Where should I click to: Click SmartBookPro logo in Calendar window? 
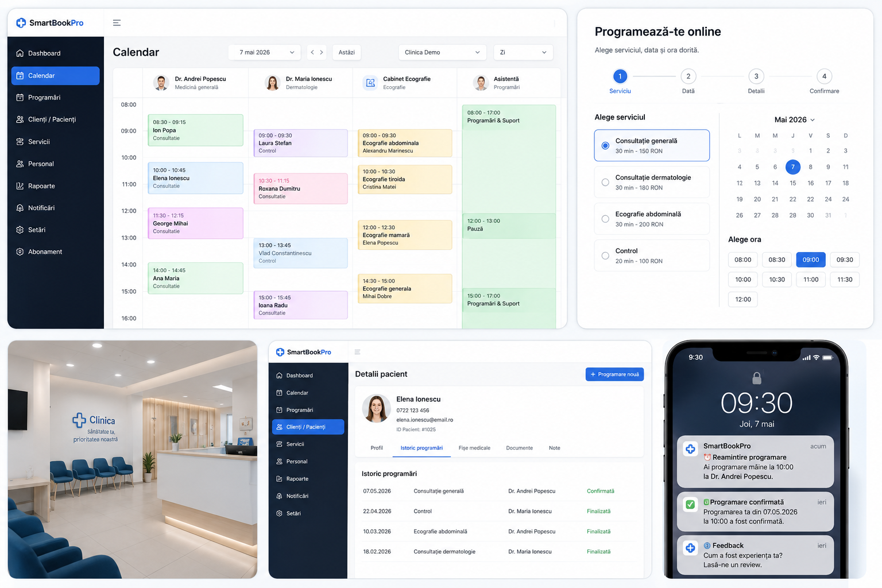pos(50,23)
